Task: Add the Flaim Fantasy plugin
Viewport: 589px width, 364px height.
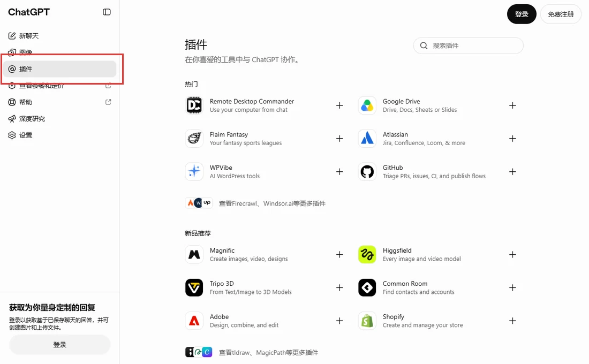Action: click(x=339, y=138)
